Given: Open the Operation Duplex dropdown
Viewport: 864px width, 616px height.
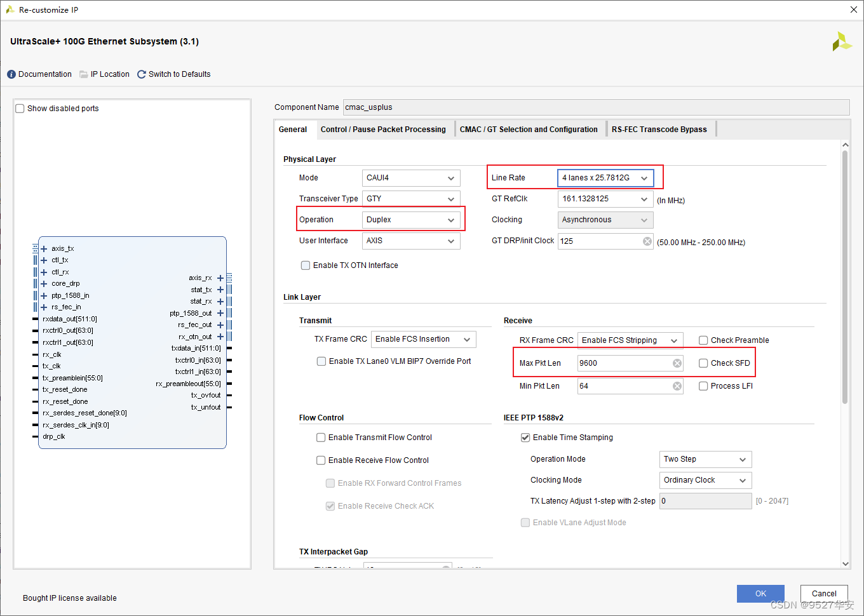Looking at the screenshot, I should (x=411, y=220).
